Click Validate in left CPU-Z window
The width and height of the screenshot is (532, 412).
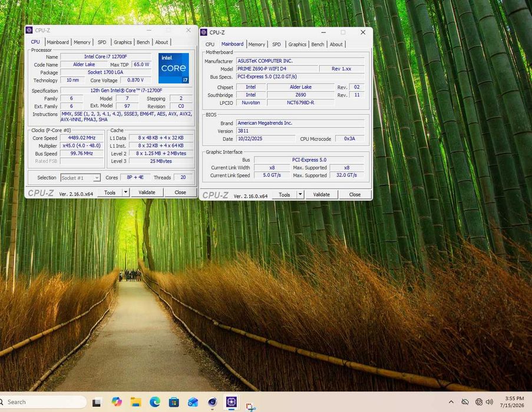coord(147,192)
